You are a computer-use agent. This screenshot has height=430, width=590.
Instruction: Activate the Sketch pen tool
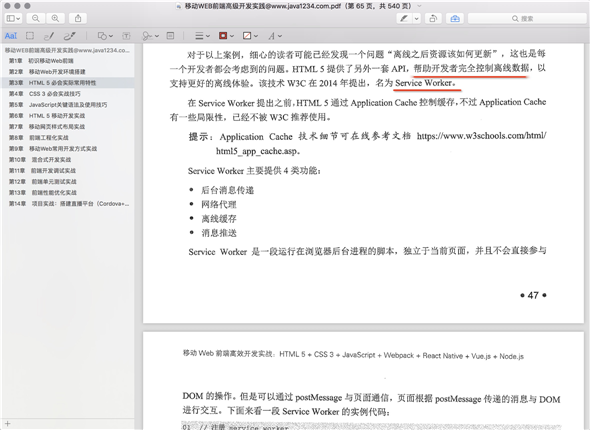49,36
